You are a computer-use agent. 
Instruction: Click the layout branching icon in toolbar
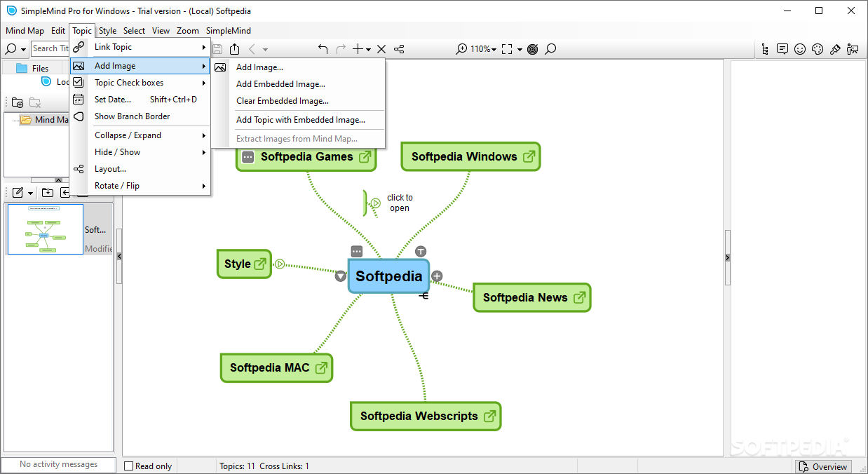tap(399, 49)
